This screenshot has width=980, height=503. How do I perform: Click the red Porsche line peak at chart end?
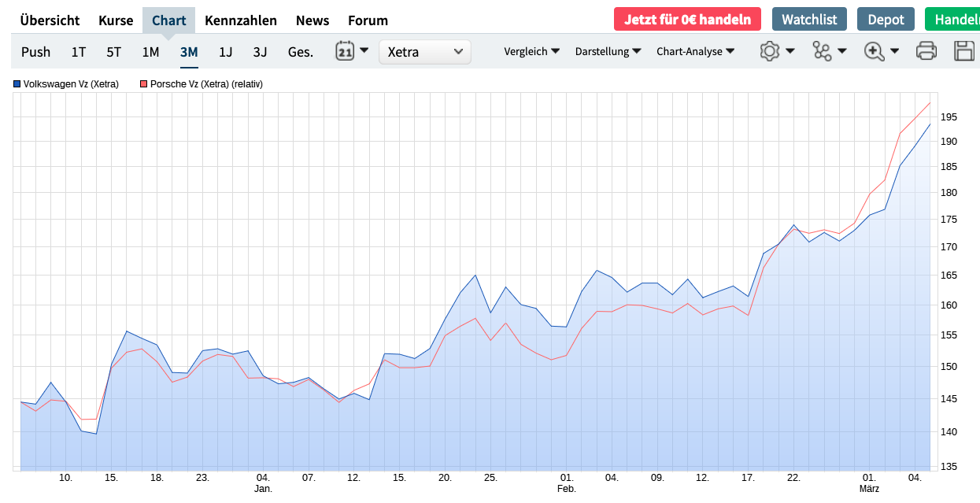tap(930, 102)
